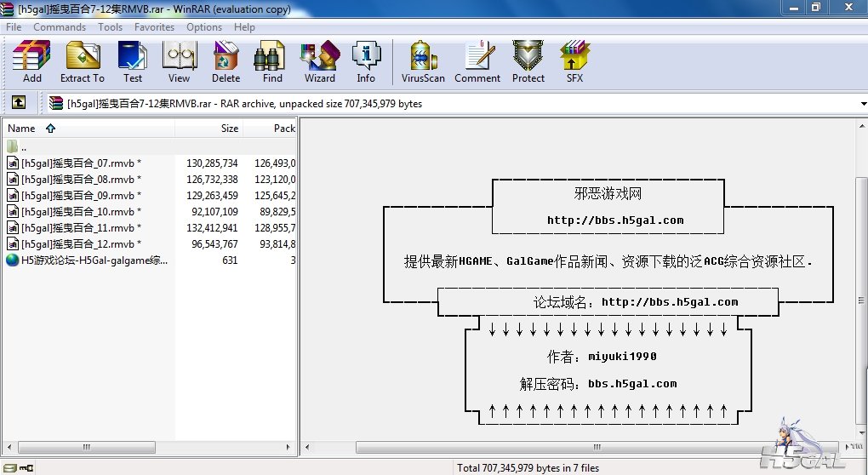Sort files by the Name column header
This screenshot has width=868, height=475.
[89, 129]
